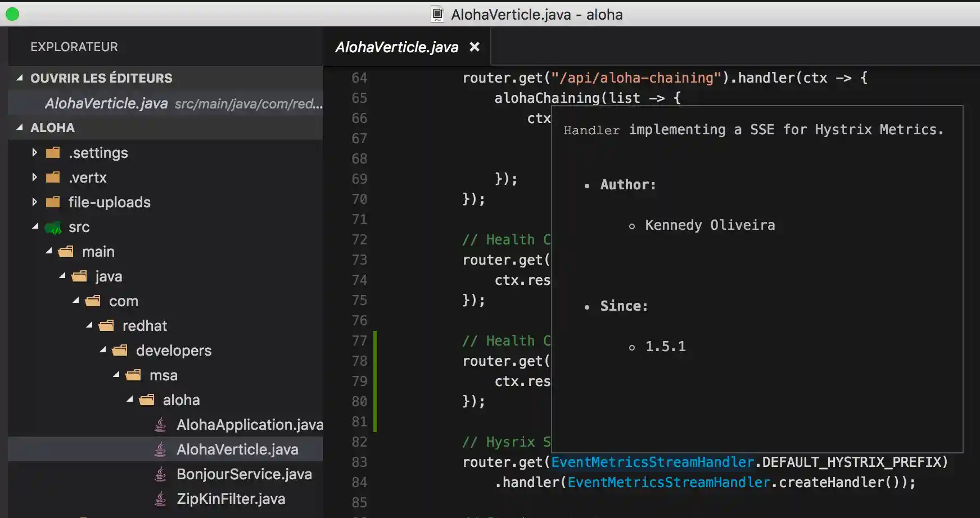Screen dimensions: 980x518
Task: Click line number 72 in the editor gutter
Action: [x=359, y=239]
